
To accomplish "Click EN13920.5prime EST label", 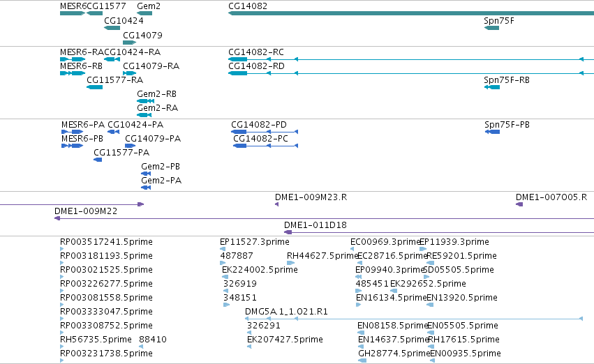I will click(462, 298).
